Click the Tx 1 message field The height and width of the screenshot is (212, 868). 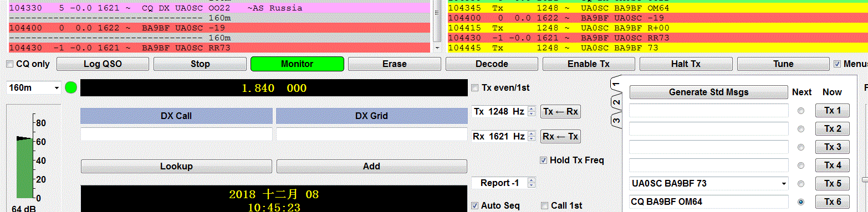[x=708, y=111]
